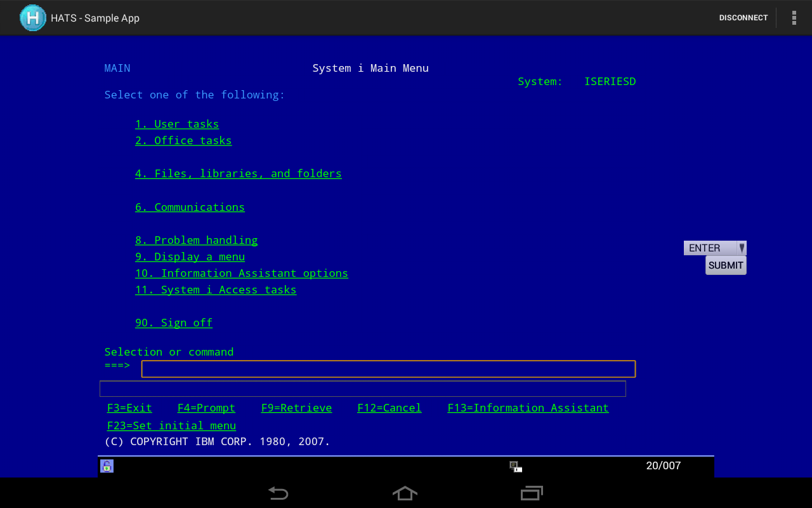Click cursor position 20/007 in status bar
Image resolution: width=812 pixels, height=508 pixels.
[x=664, y=465]
